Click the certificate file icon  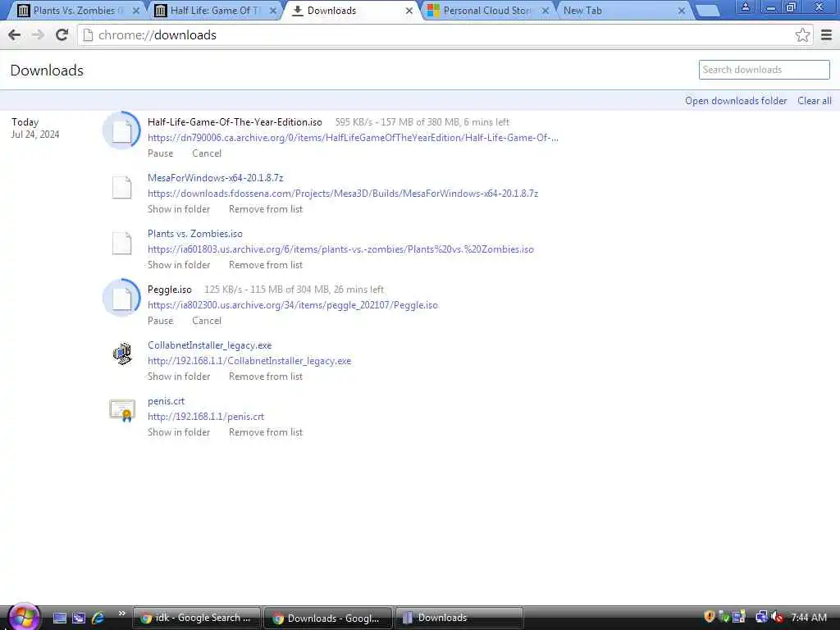point(122,410)
